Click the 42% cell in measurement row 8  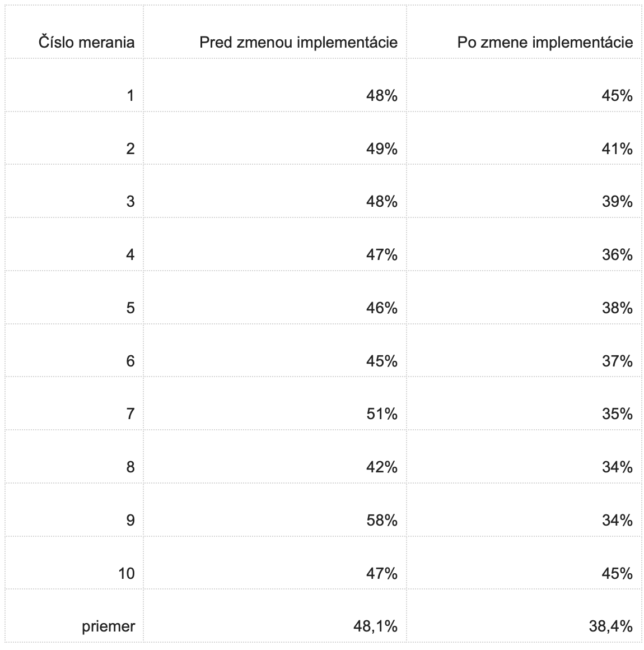(275, 457)
